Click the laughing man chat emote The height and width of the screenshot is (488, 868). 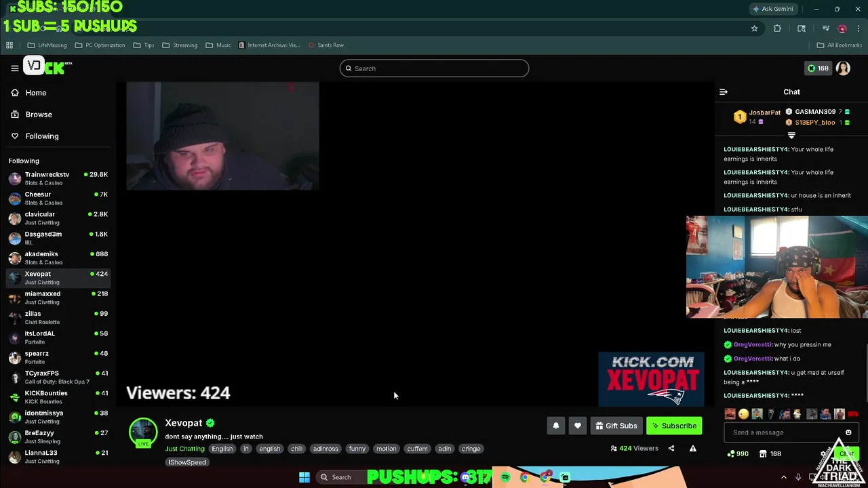tap(730, 414)
